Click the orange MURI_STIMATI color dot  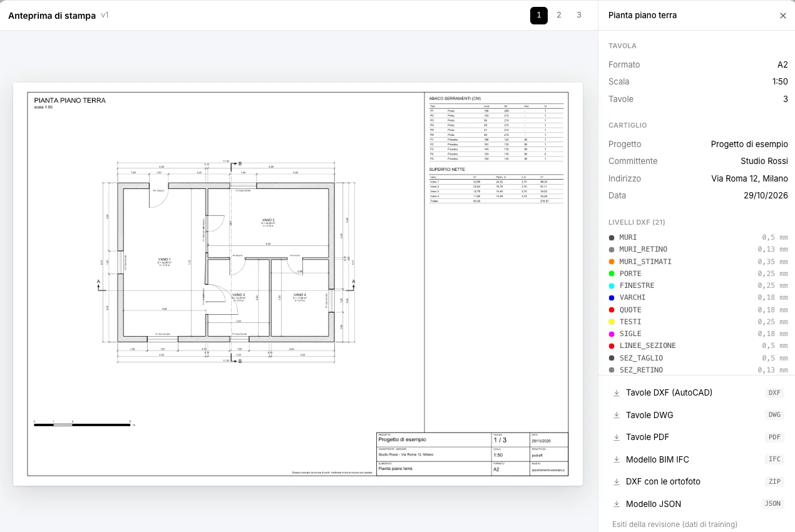612,262
